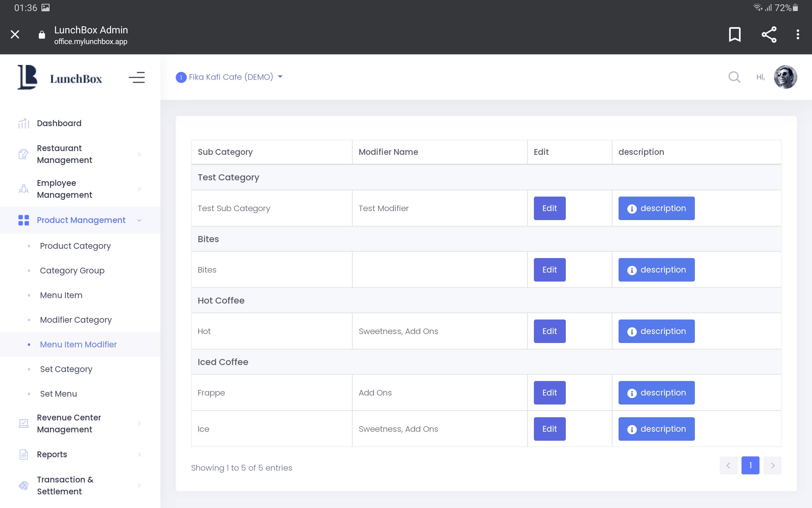This screenshot has width=812, height=508.
Task: Go to next pagination page arrow
Action: point(772,465)
